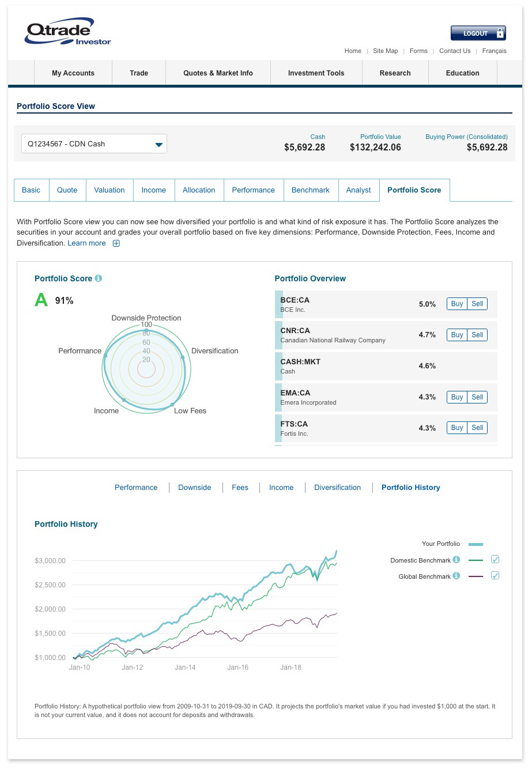Show the Fees score section
This screenshot has width=532, height=773.
pyautogui.click(x=240, y=488)
